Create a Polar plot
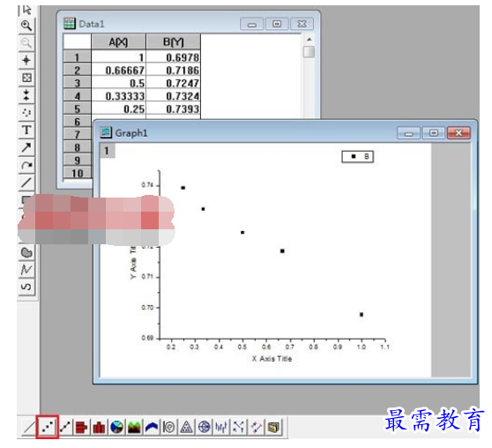492x448 pixels. point(169,428)
